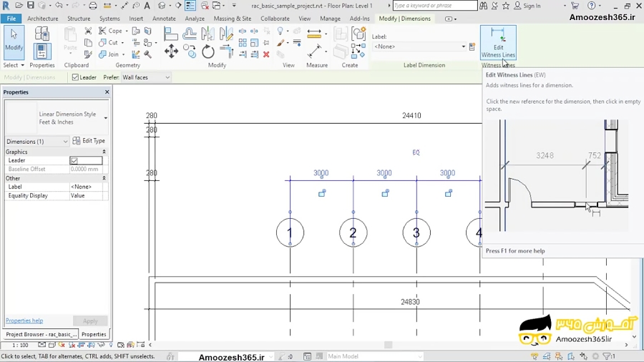Click the Edit Type button
This screenshot has width=644, height=362.
click(89, 141)
